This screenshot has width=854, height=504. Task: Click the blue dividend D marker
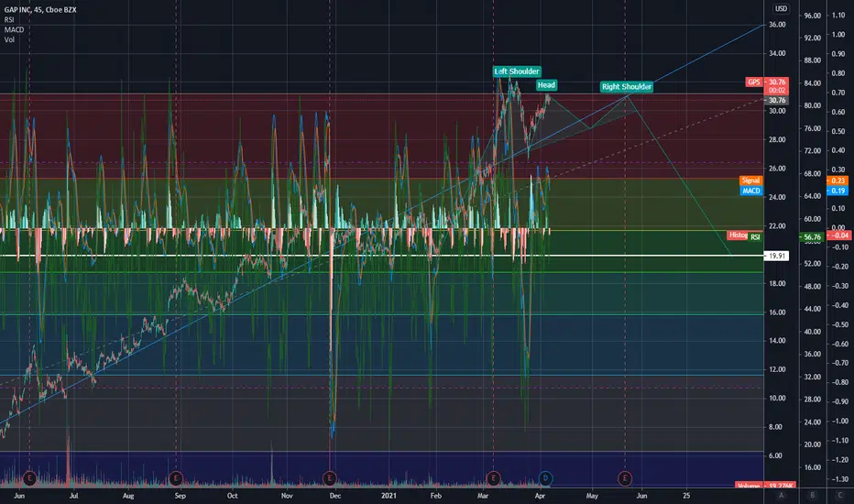(545, 478)
